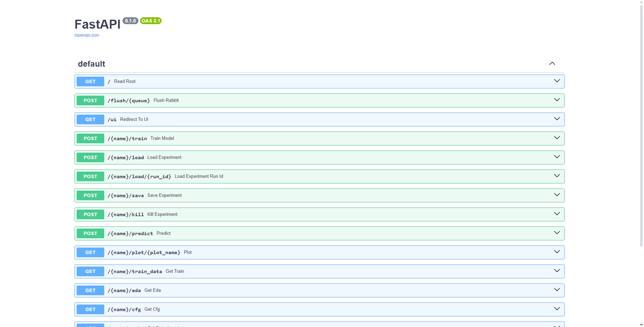Click the /{name}/train_data path text
644x327 pixels.
click(135, 271)
